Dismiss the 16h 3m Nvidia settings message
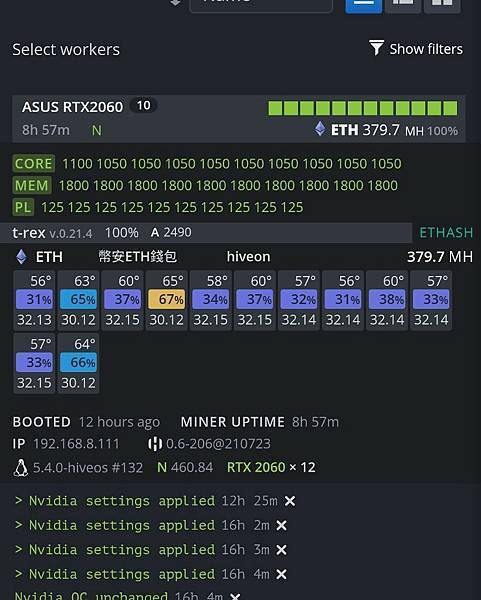 pyautogui.click(x=281, y=550)
